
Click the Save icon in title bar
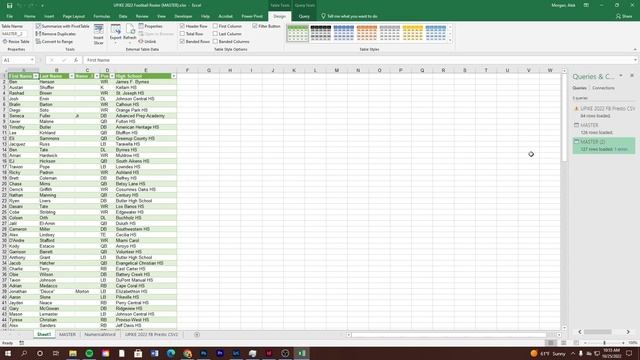click(x=9, y=5)
